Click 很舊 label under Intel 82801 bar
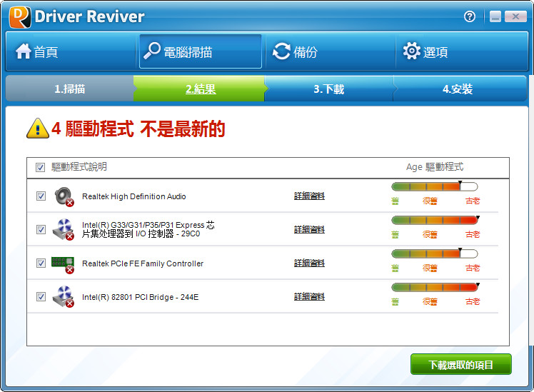This screenshot has width=534, height=392. (430, 301)
